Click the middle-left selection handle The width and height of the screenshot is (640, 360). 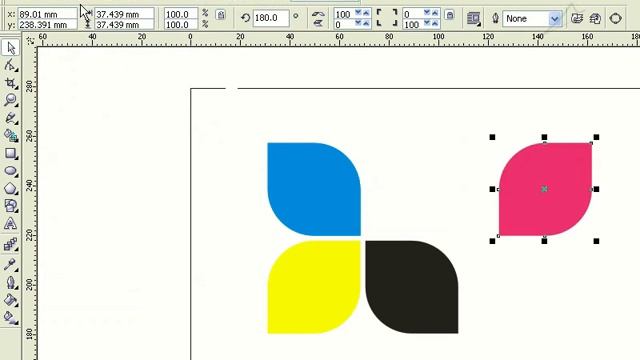click(x=492, y=189)
